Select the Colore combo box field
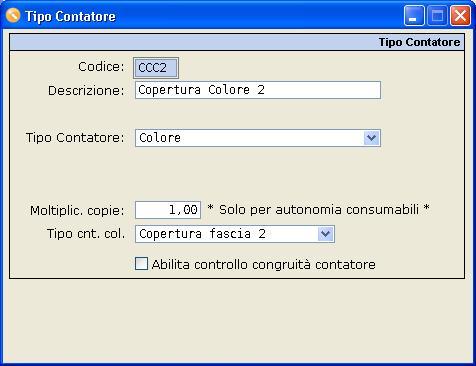Image resolution: width=476 pixels, height=366 pixels. pos(258,138)
